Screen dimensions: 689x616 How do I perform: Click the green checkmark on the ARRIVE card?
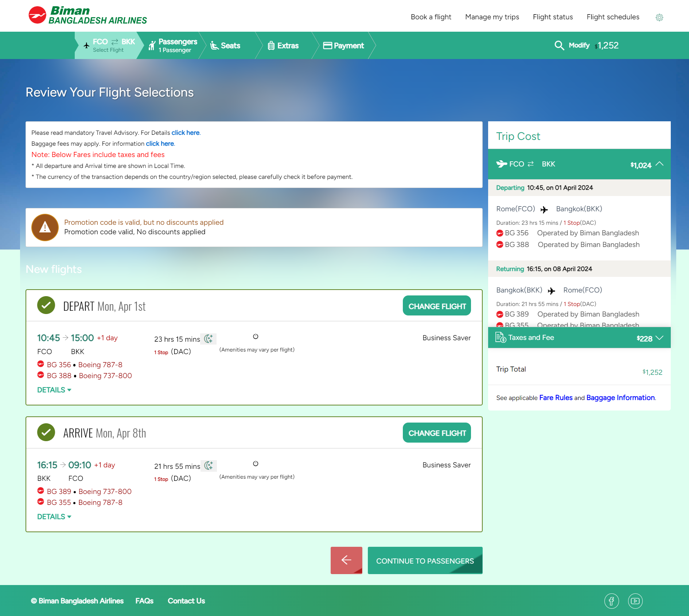click(x=46, y=432)
